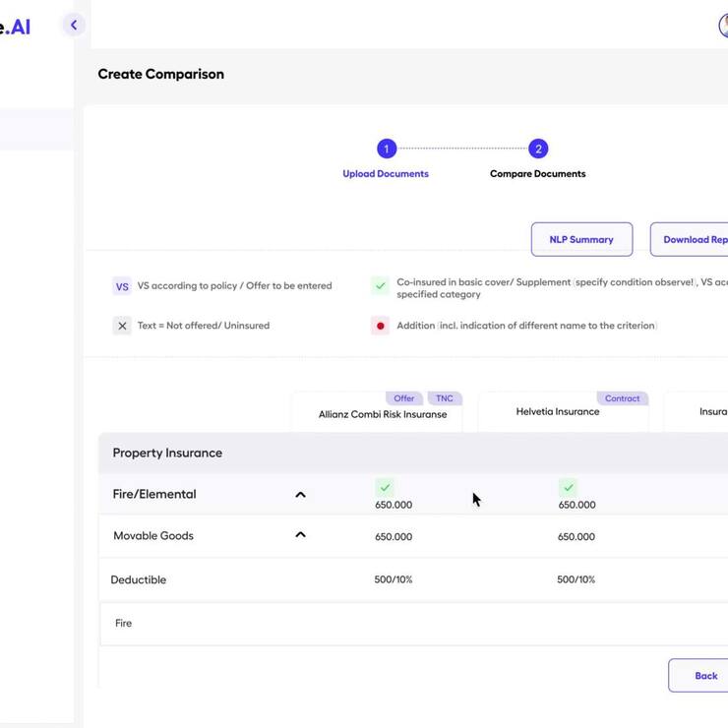Collapse the Movable Goods row

[x=300, y=535]
